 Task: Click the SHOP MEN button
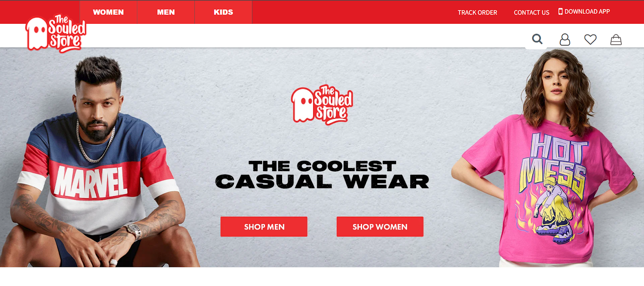coord(264,227)
